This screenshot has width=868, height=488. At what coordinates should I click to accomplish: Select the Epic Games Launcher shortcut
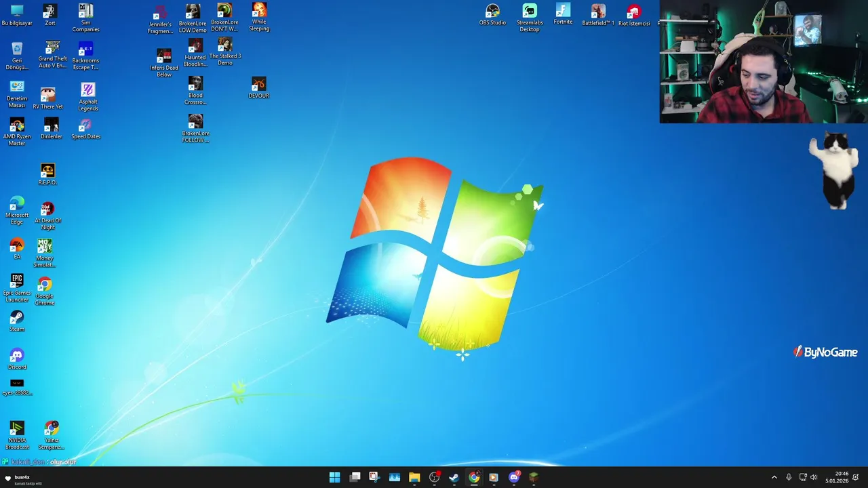17,288
